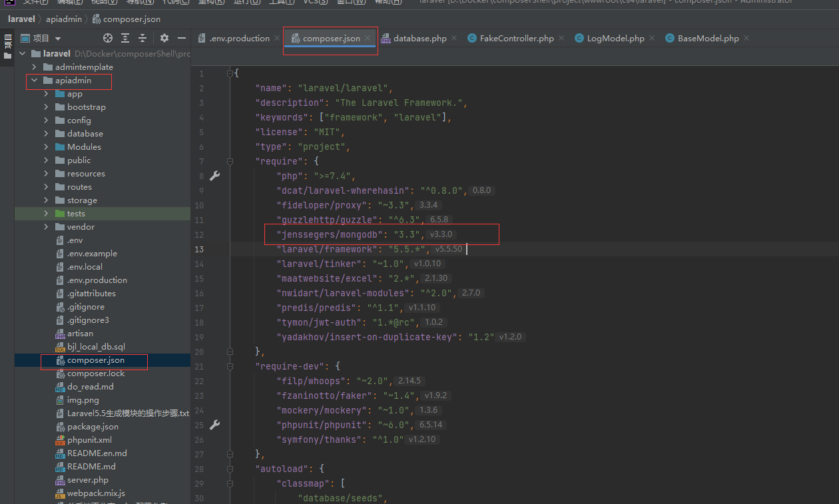Expand the admintemplate folder
839x504 pixels.
click(x=34, y=67)
